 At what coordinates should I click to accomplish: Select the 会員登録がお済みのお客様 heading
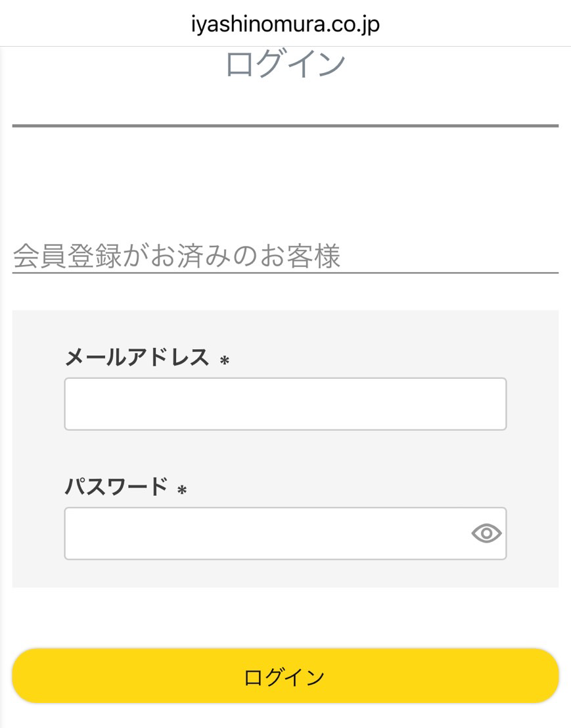point(177,256)
